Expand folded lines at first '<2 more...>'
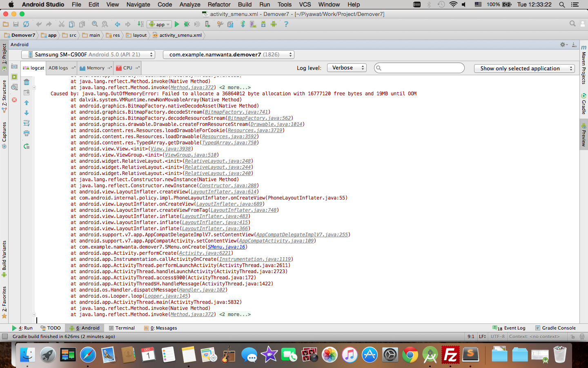The width and height of the screenshot is (588, 368). [x=235, y=88]
